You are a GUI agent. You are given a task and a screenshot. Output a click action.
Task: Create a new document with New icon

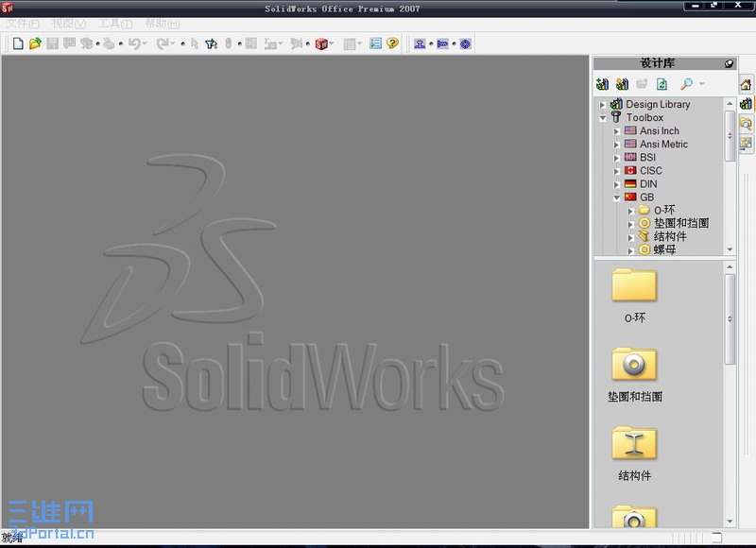pyautogui.click(x=18, y=43)
